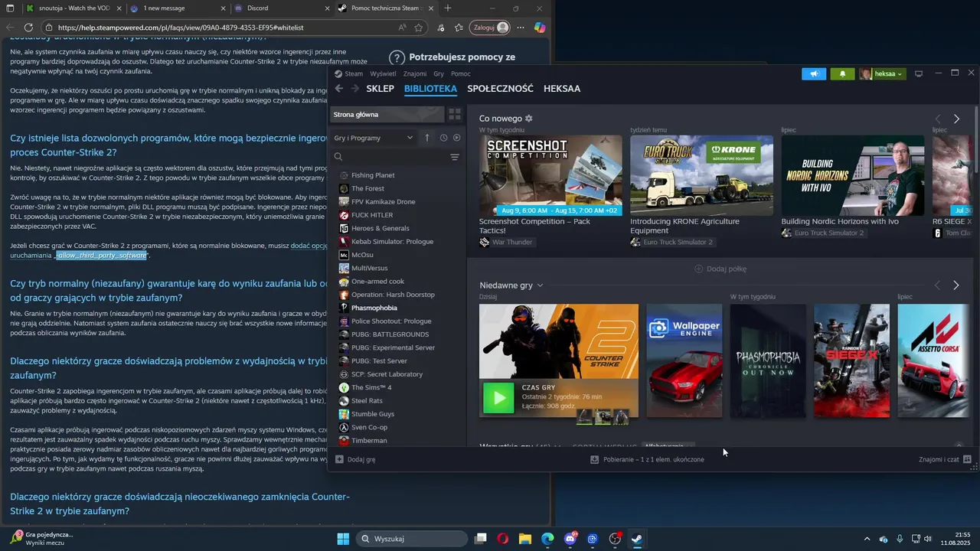Open Wyświetl menu in Steam
Viewport: 980px width, 551px height.
click(383, 74)
